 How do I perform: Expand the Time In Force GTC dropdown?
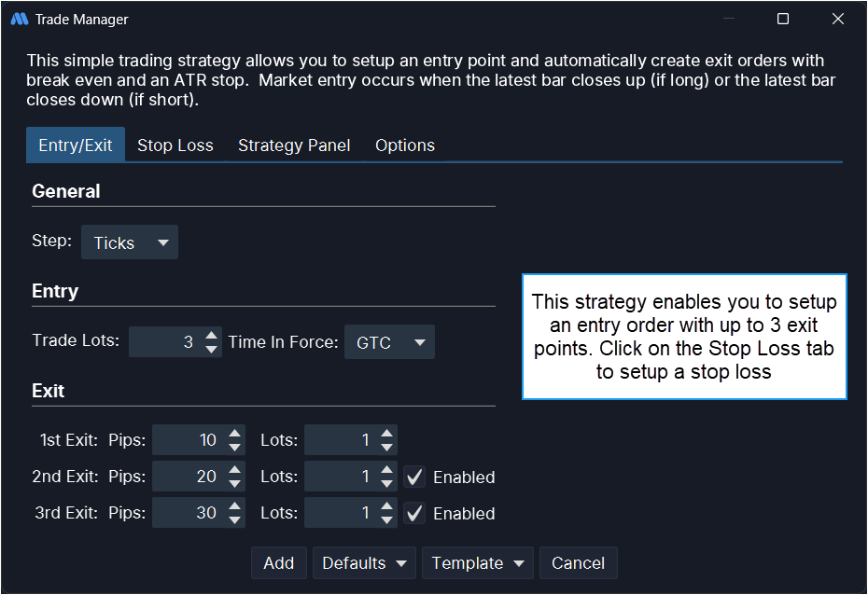point(390,342)
